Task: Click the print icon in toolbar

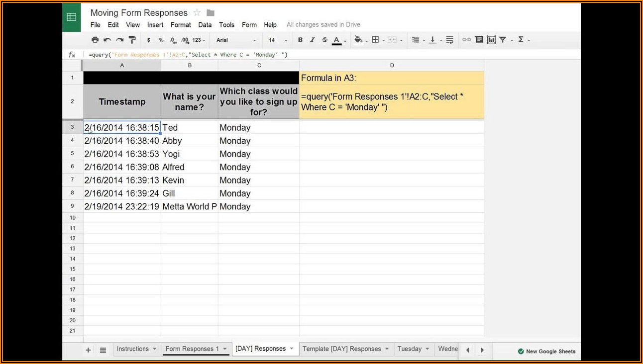Action: click(95, 40)
